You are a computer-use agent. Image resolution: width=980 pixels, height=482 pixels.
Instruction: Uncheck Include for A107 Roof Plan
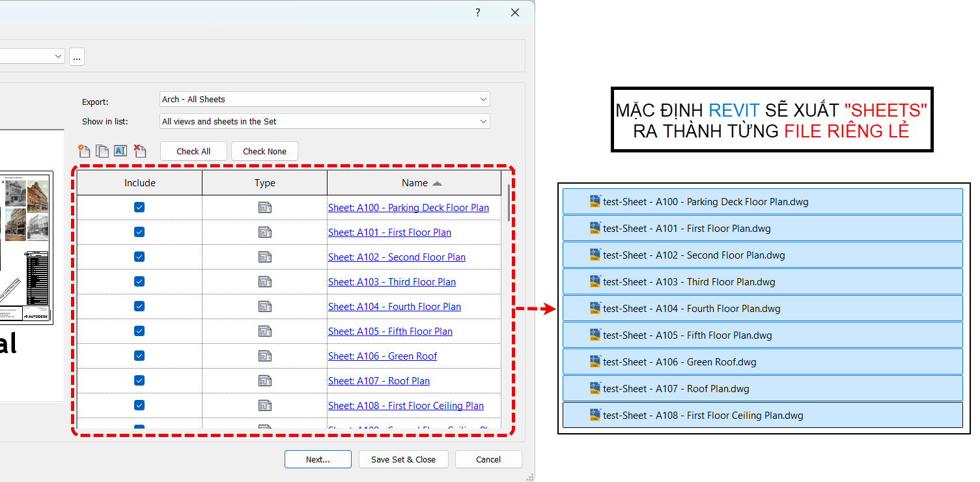(139, 380)
